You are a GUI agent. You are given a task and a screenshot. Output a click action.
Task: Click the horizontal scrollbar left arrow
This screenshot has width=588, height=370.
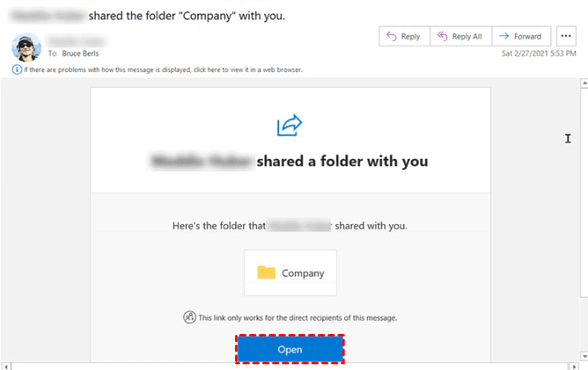click(6, 364)
